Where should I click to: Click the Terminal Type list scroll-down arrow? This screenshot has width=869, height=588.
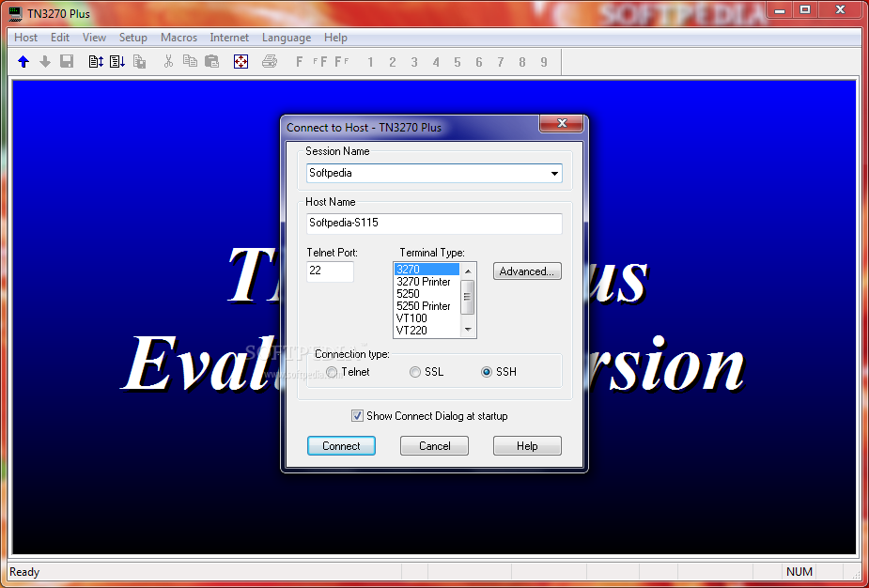point(468,330)
